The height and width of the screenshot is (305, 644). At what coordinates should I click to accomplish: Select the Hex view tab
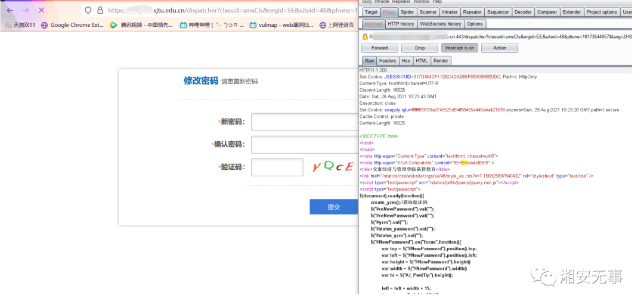point(406,61)
